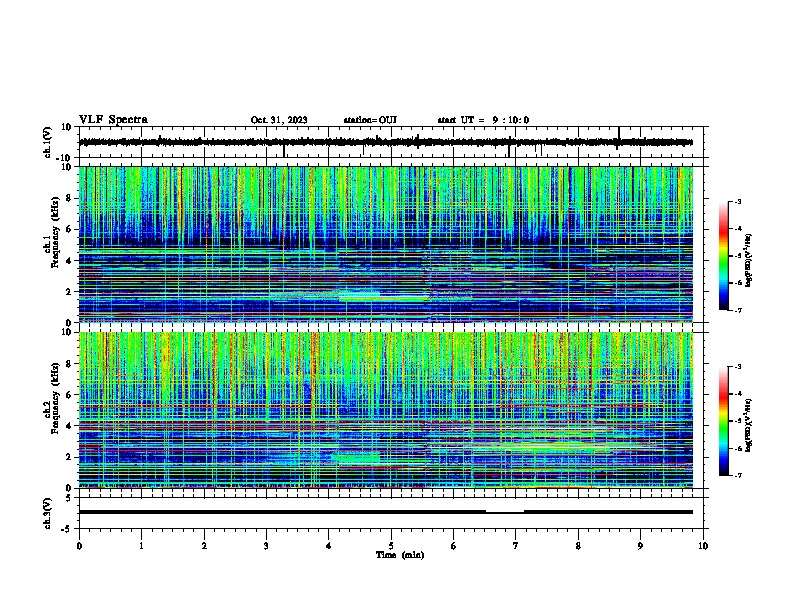
Task: Click the ch.2 colorbar "log(PSD)" label
Action: 748,426
